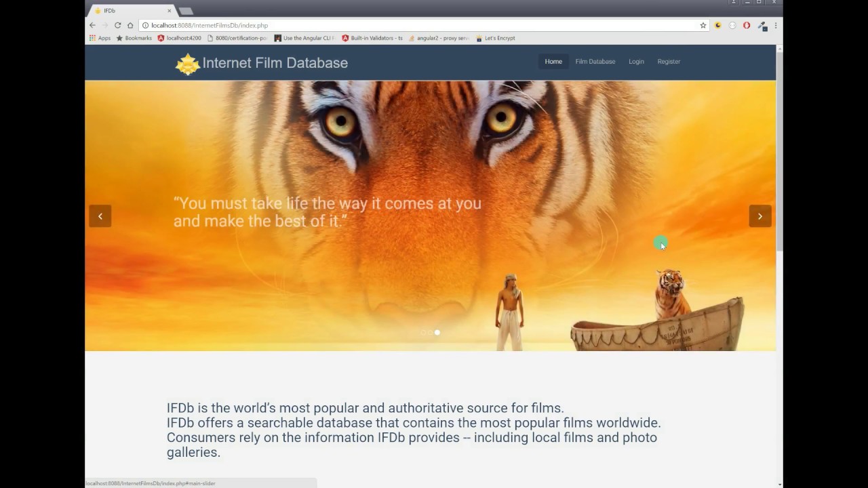This screenshot has width=868, height=488.
Task: Open a new browser tab
Action: pyautogui.click(x=186, y=11)
